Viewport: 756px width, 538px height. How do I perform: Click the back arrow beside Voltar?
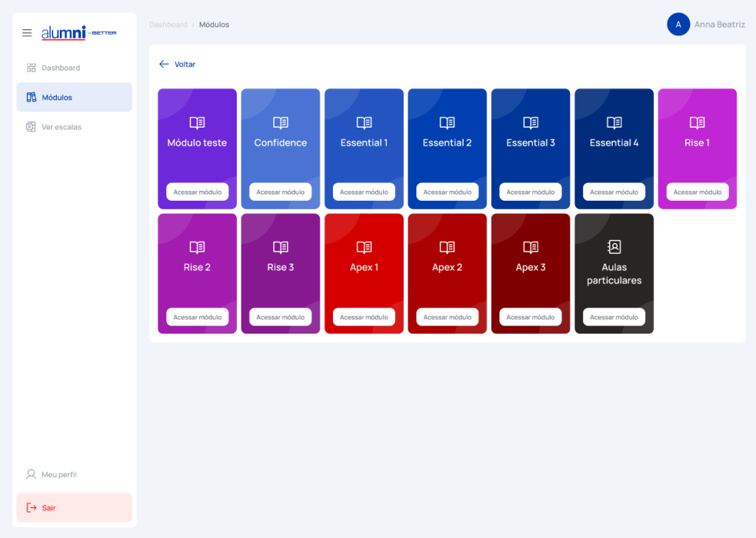click(164, 64)
